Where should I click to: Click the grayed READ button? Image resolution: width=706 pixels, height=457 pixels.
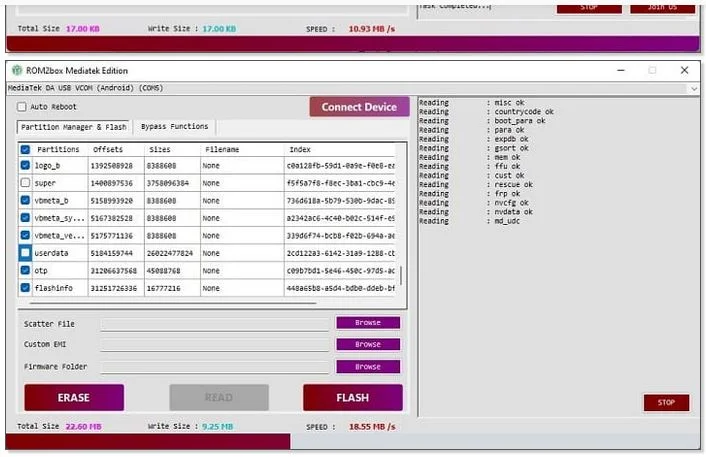pos(219,398)
